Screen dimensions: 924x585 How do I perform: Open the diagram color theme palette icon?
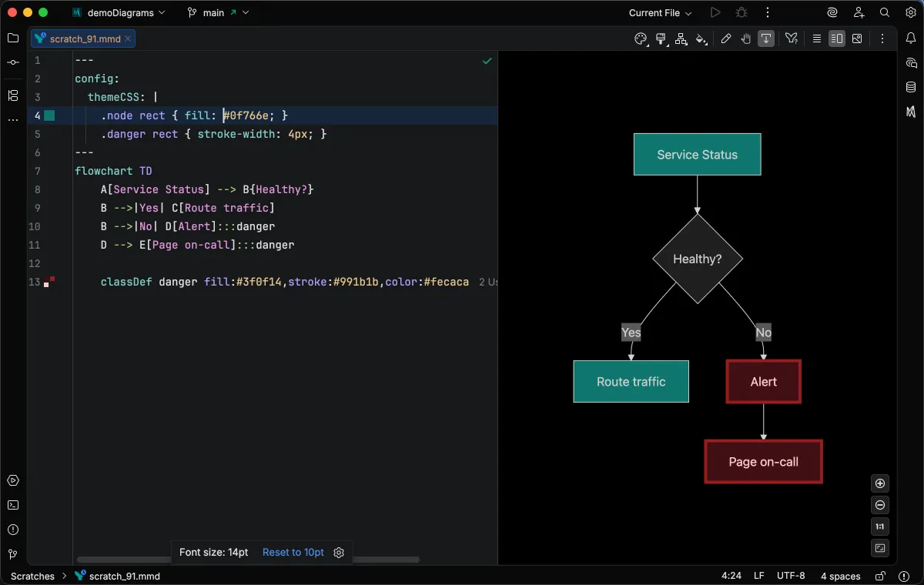click(x=641, y=38)
